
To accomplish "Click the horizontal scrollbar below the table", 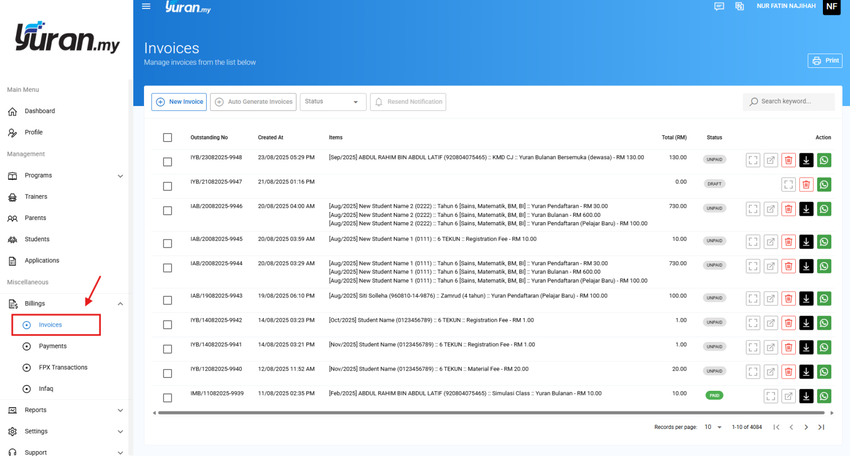I will click(491, 413).
